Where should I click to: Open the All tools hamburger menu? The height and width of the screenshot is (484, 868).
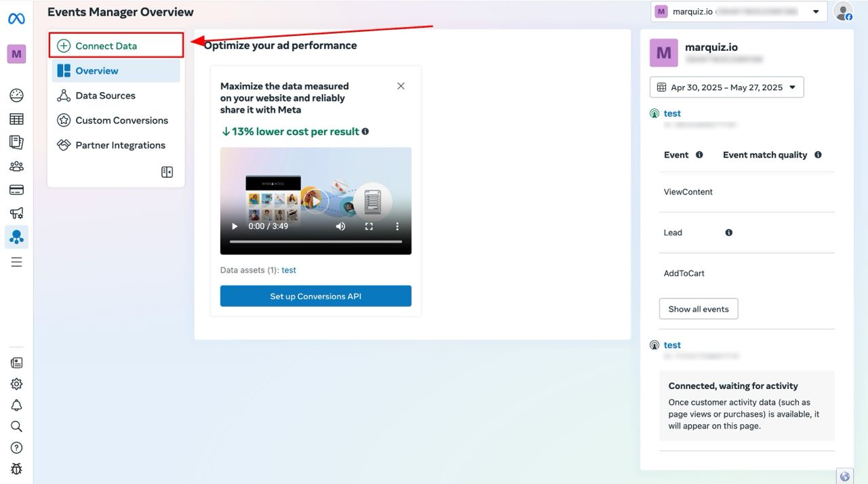click(16, 262)
